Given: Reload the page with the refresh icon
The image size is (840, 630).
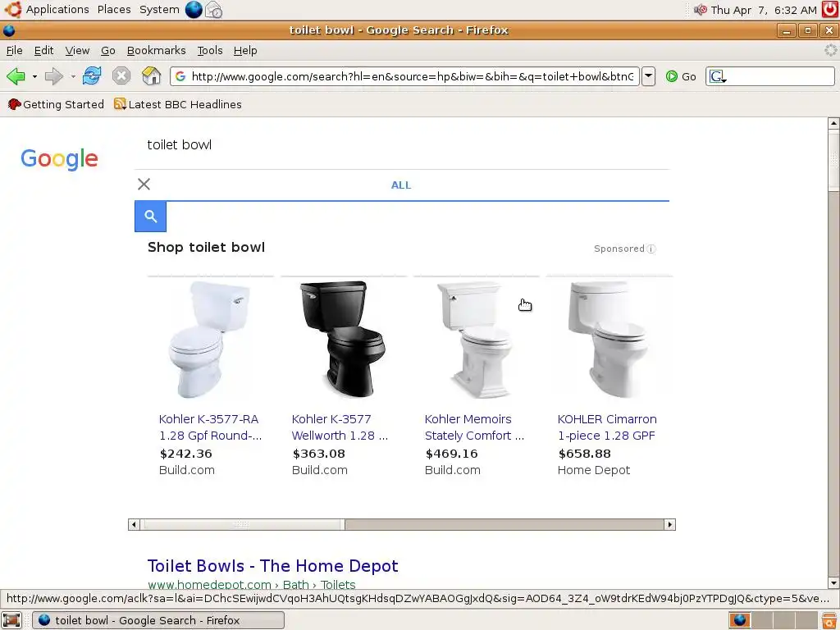Looking at the screenshot, I should click(92, 76).
